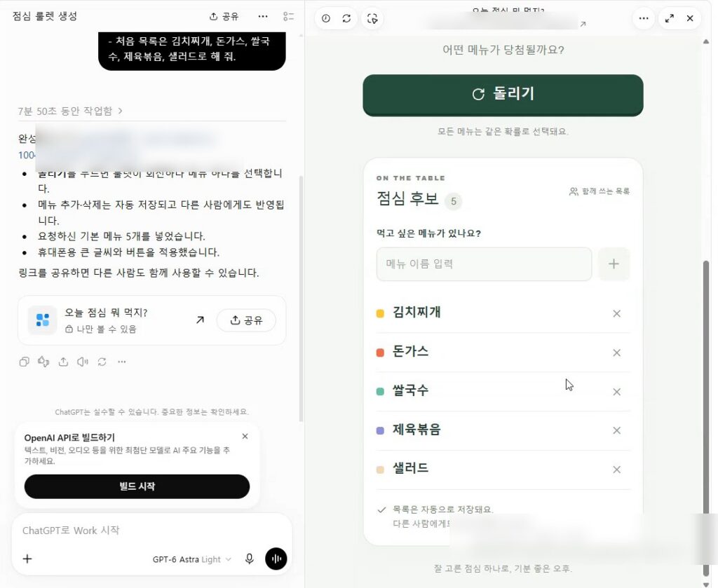This screenshot has width=718, height=588.
Task: Click the '메뉴 이름 입력' input field
Action: pos(484,264)
